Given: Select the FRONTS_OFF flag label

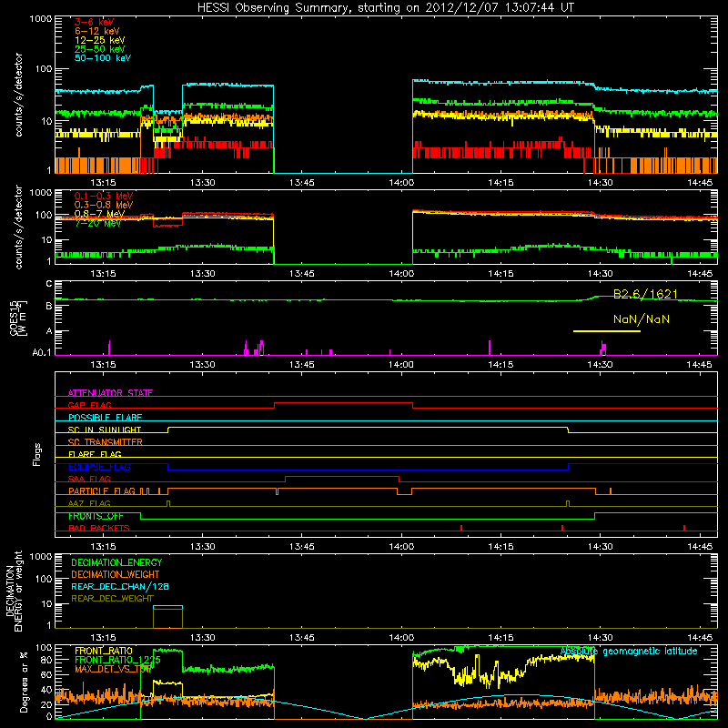Looking at the screenshot, I should [96, 516].
